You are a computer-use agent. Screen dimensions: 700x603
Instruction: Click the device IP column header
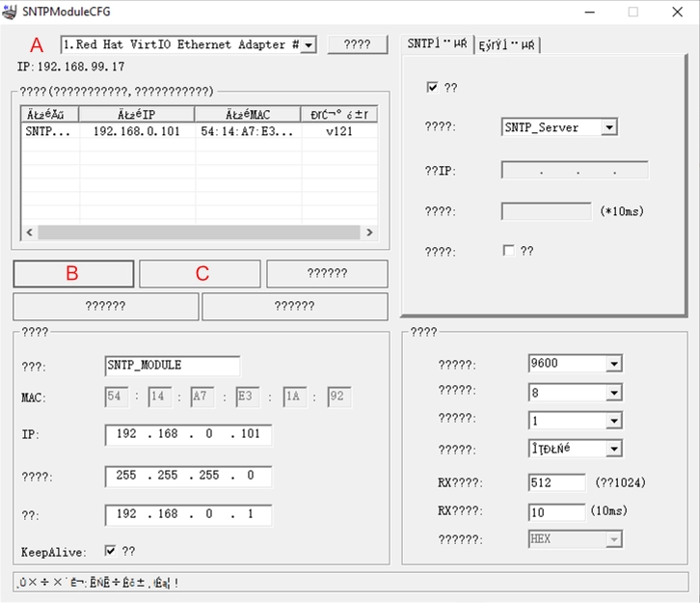[x=137, y=115]
